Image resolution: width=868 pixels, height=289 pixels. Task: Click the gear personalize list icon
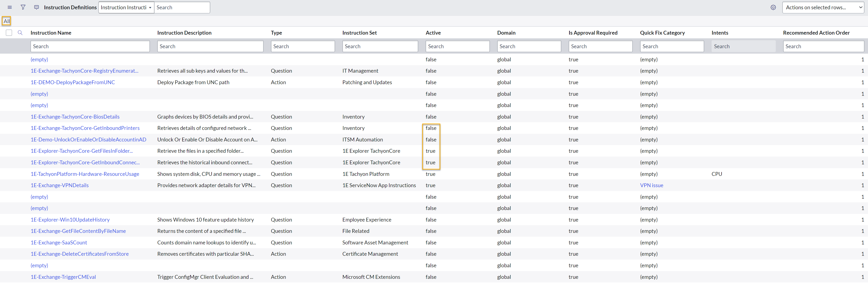(773, 7)
